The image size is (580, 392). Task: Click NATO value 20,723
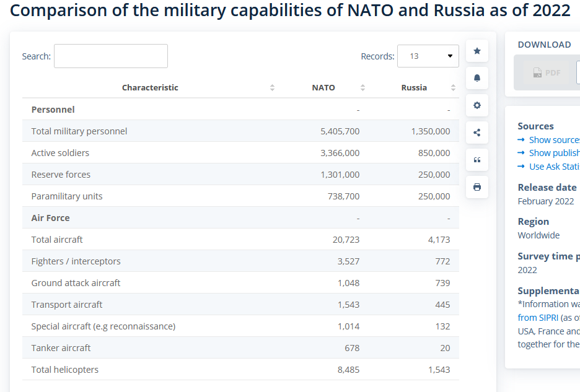coord(346,240)
